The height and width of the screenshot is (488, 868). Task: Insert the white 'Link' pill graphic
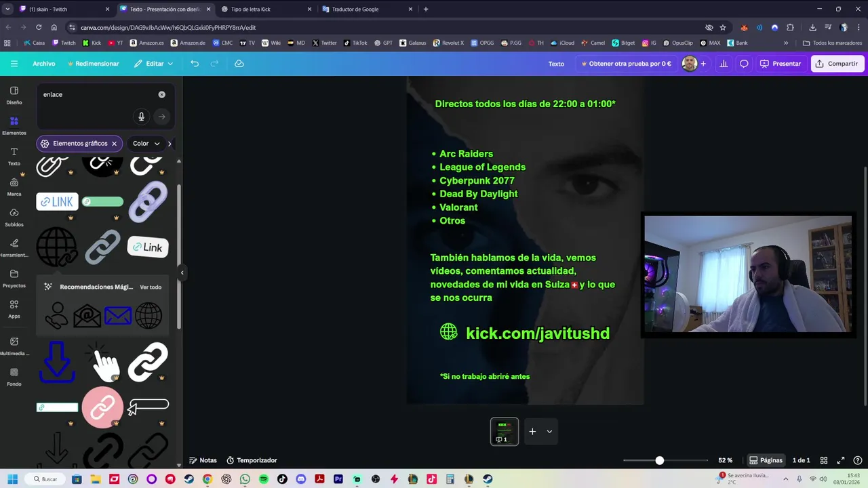[148, 247]
